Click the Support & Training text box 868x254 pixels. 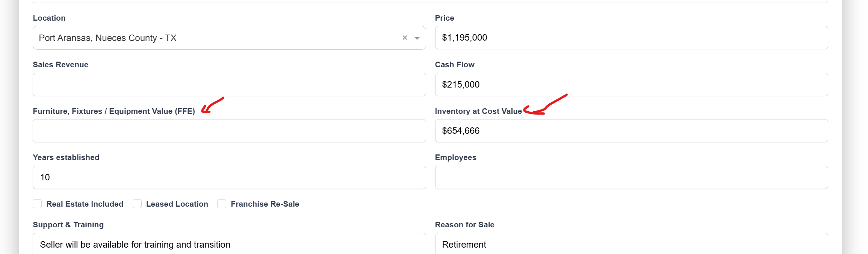click(229, 244)
